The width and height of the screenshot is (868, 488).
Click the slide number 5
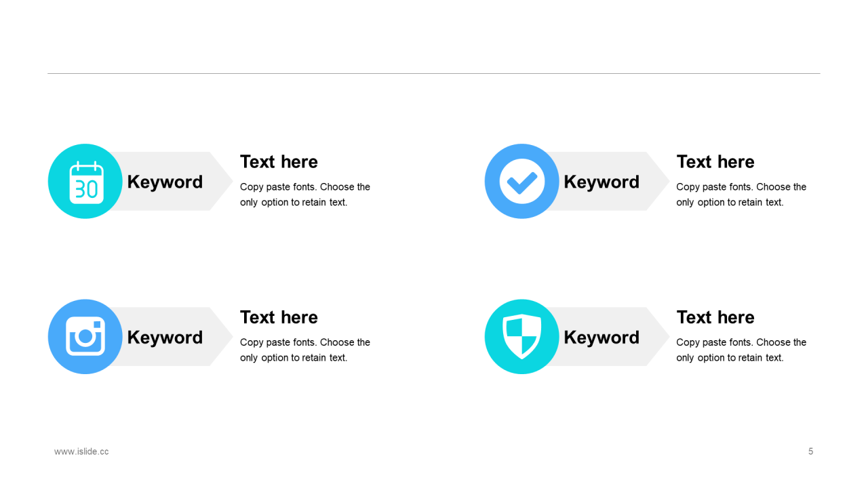[810, 451]
